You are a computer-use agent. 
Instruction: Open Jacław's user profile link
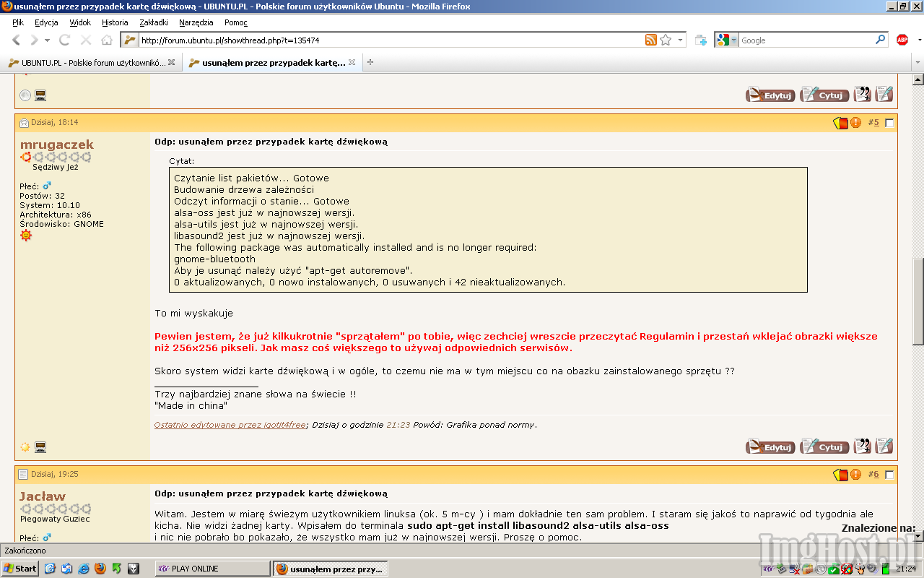[x=43, y=496]
